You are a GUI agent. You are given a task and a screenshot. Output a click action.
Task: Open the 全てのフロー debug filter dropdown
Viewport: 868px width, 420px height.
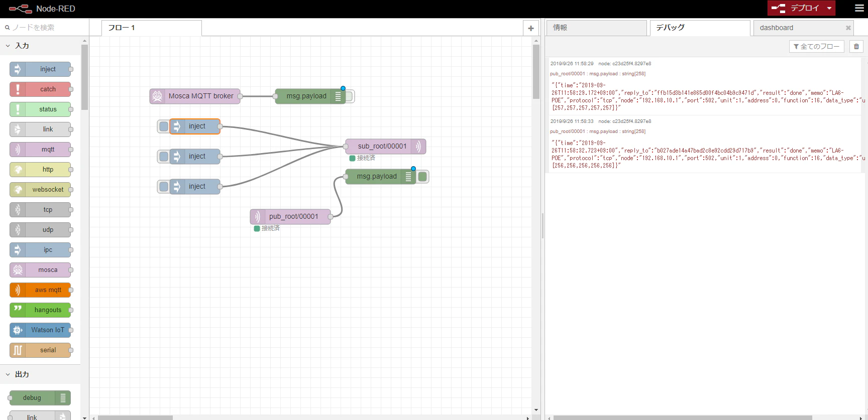816,46
